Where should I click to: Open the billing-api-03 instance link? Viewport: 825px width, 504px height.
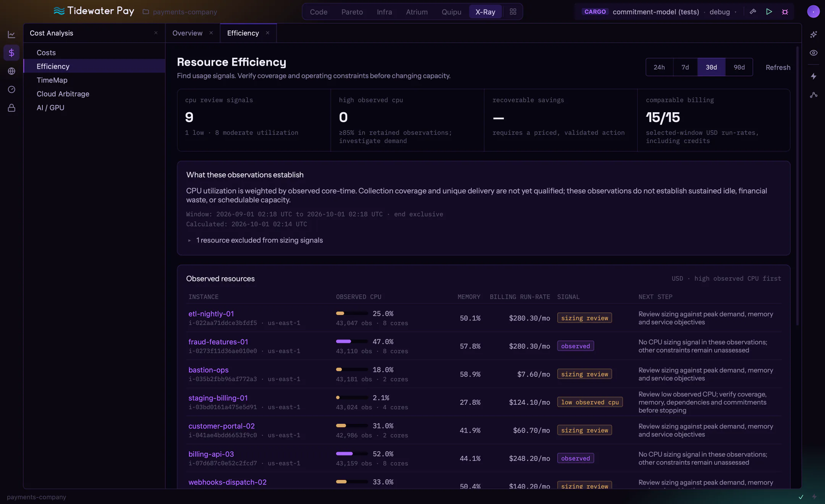click(x=211, y=454)
